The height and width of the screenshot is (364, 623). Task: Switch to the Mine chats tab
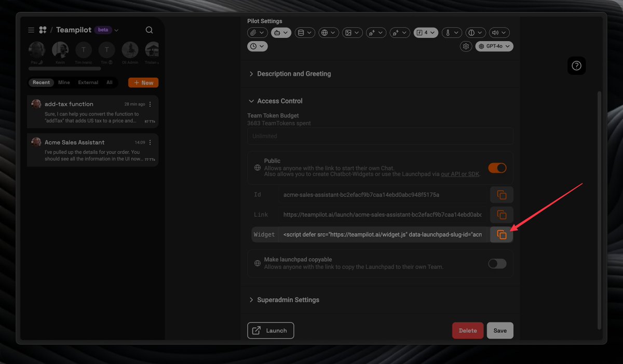[64, 83]
